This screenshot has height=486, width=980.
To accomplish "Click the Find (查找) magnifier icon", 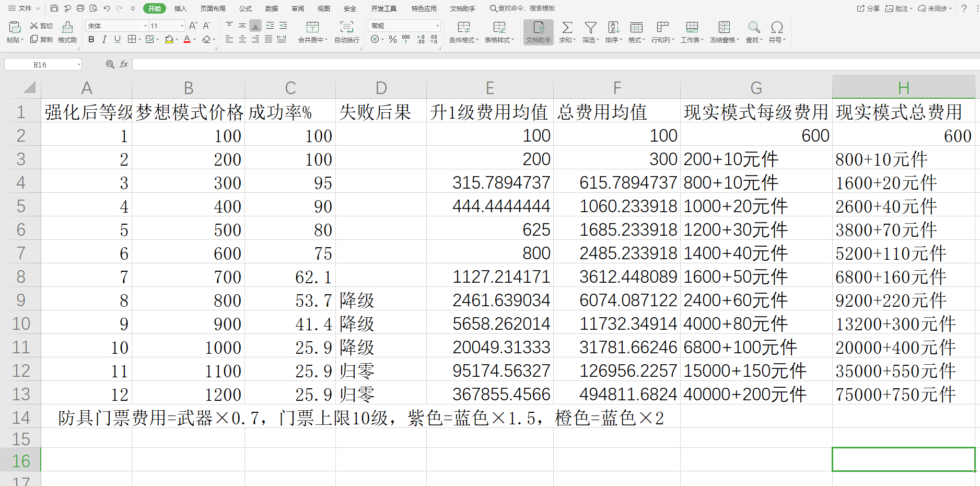I will 753,28.
